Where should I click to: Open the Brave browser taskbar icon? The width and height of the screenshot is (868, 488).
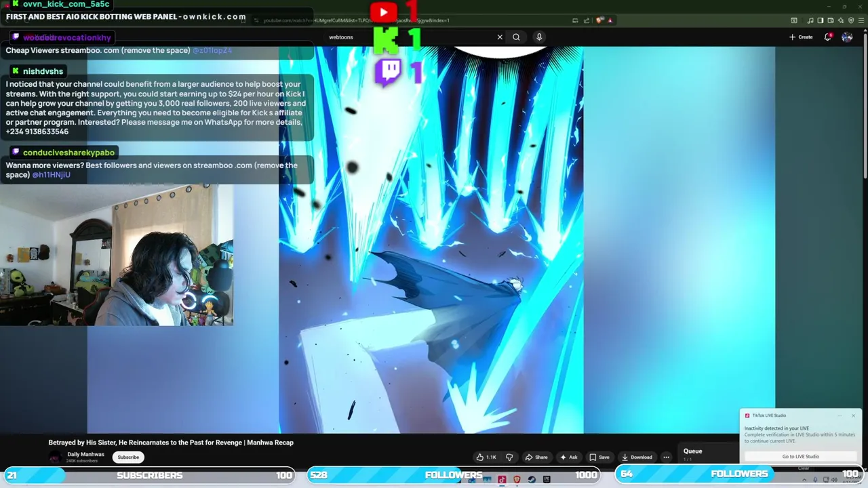(517, 479)
